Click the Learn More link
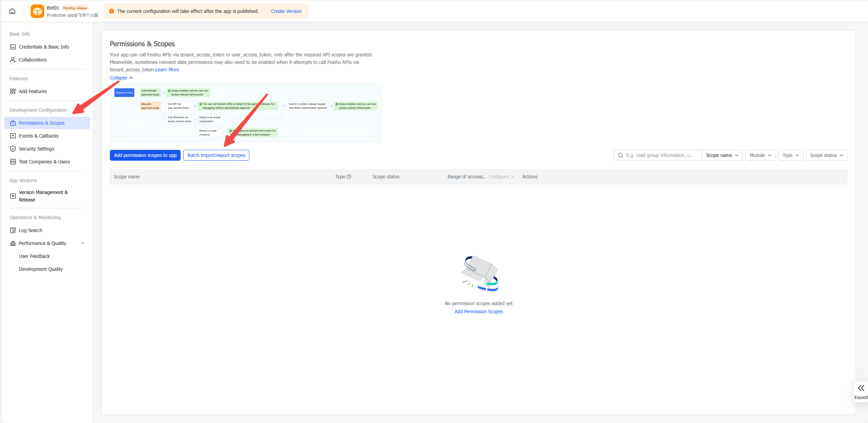 (x=167, y=70)
